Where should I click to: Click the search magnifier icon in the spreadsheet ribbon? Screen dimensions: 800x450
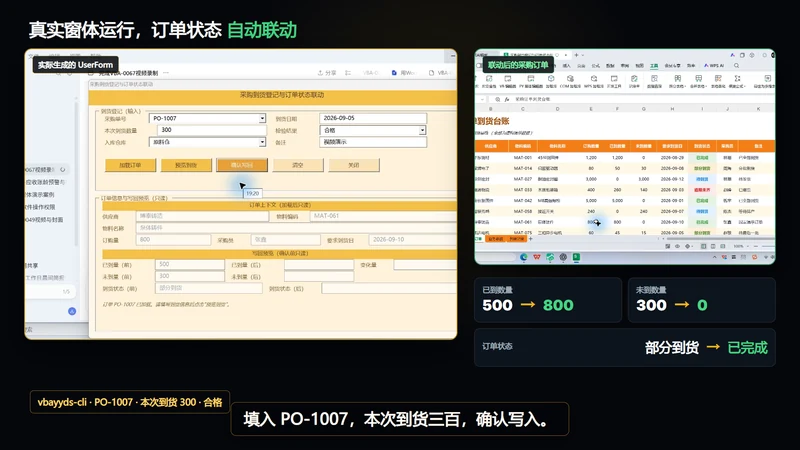coord(737,65)
